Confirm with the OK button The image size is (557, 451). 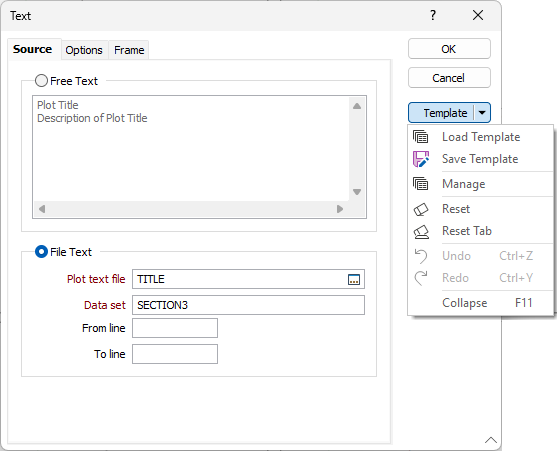tap(449, 49)
